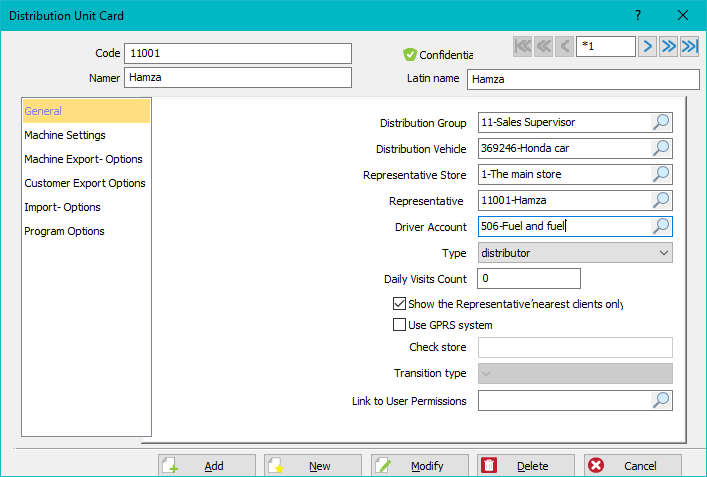The image size is (707, 477).
Task: Click the Distribution Vehicle text 369246-Honda car
Action: pyautogui.click(x=525, y=148)
